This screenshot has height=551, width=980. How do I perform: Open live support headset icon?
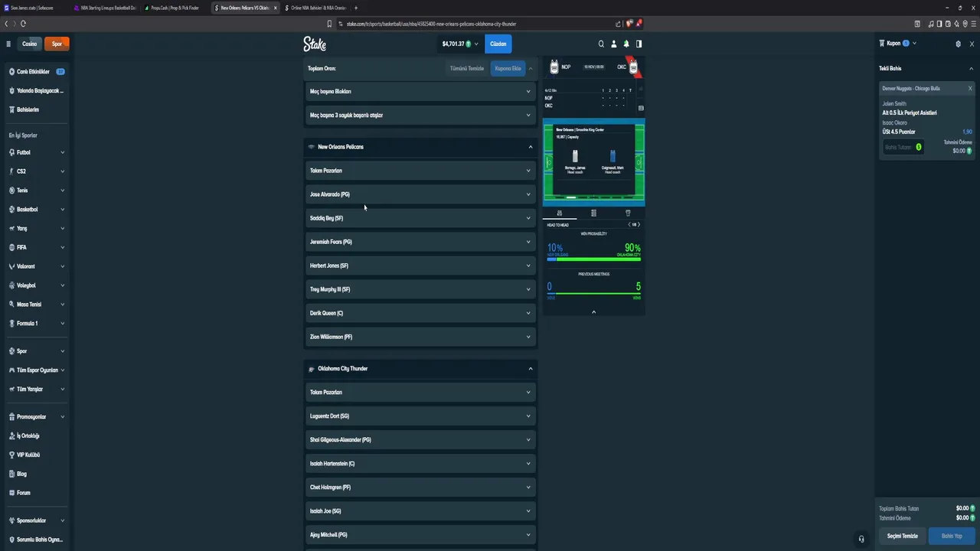861,539
